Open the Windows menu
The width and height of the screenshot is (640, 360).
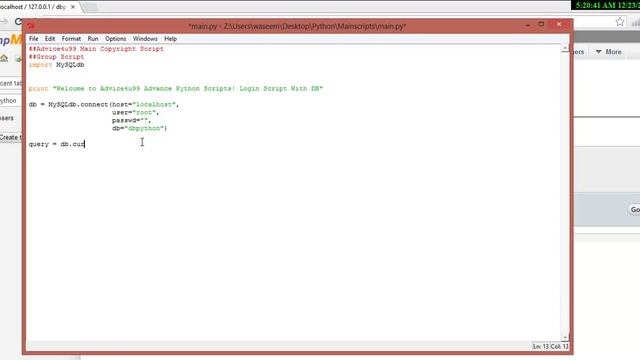(x=145, y=39)
